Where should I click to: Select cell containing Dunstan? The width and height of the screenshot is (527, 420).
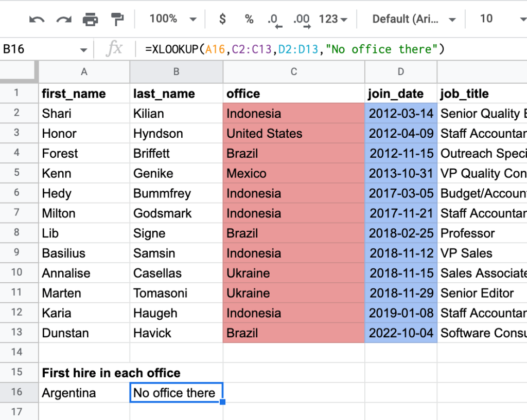(84, 333)
